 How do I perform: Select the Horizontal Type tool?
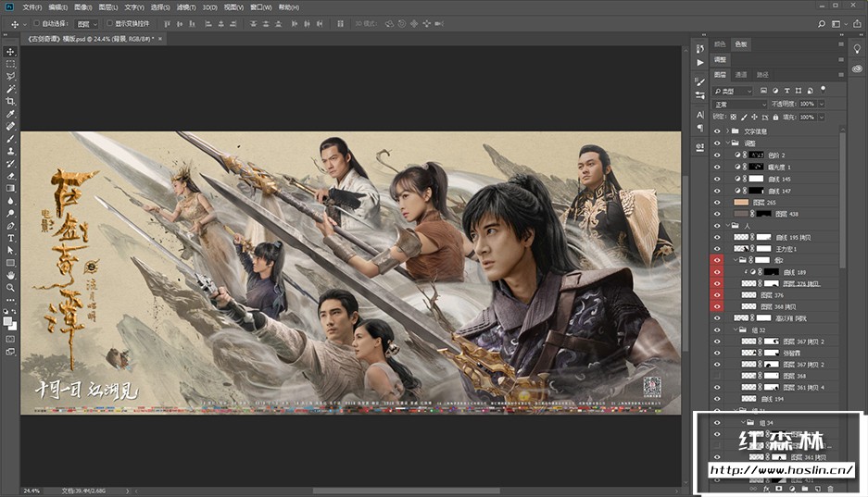tap(10, 238)
